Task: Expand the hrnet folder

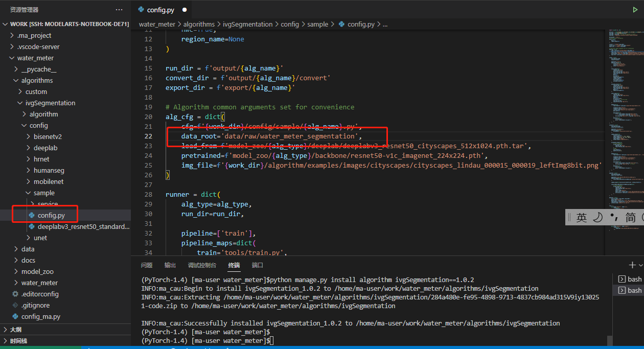Action: pos(65,159)
